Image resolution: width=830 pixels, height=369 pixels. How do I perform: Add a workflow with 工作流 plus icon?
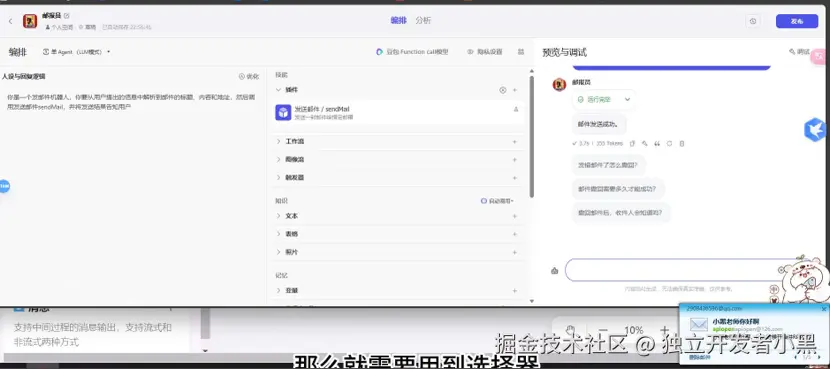tap(515, 141)
